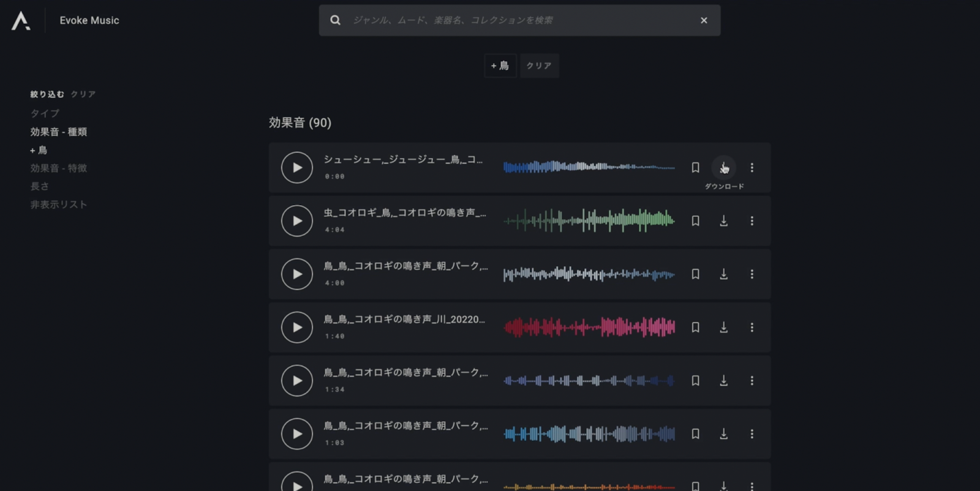980x491 pixels.
Task: Open more options for 朝_パーク 1:03 track
Action: 752,434
